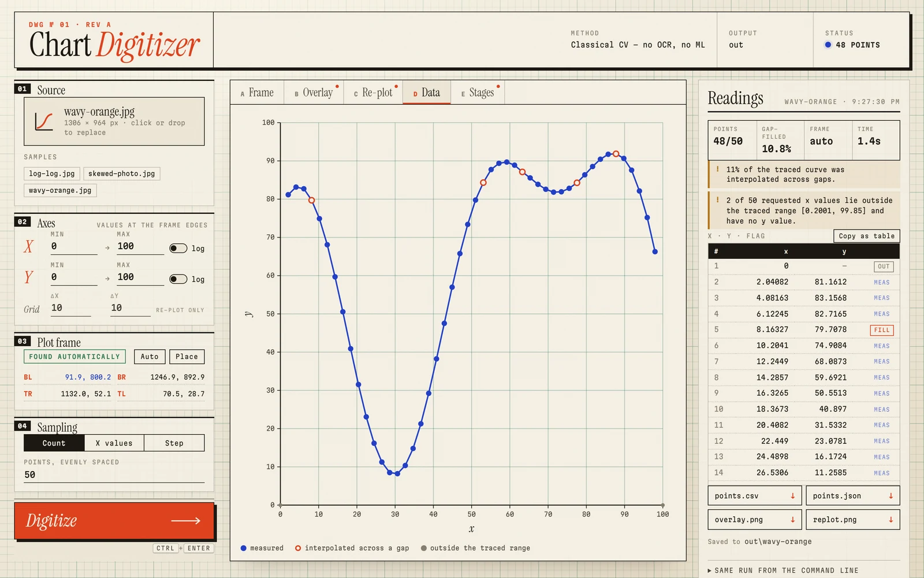The image size is (924, 578).
Task: Toggle the X axis log switch
Action: click(178, 248)
